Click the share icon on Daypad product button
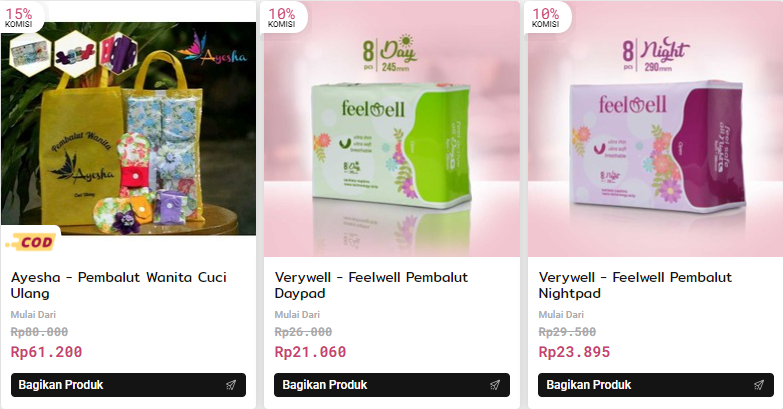Image resolution: width=783 pixels, height=409 pixels. (x=495, y=385)
